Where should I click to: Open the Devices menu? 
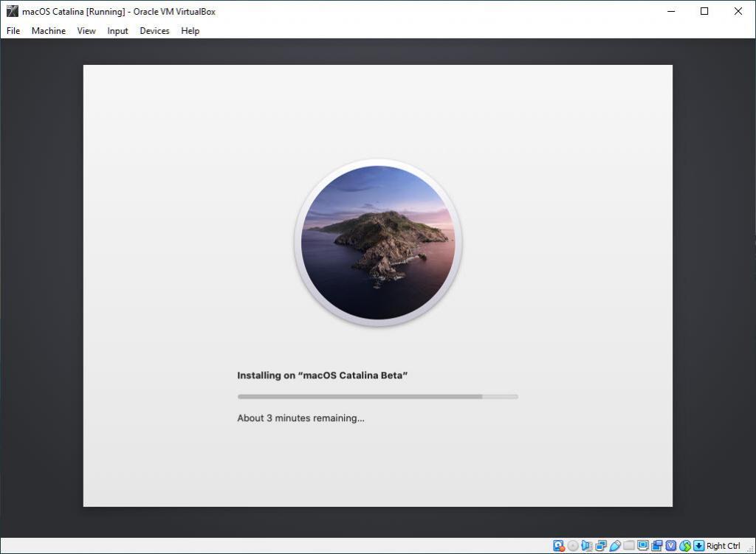154,31
